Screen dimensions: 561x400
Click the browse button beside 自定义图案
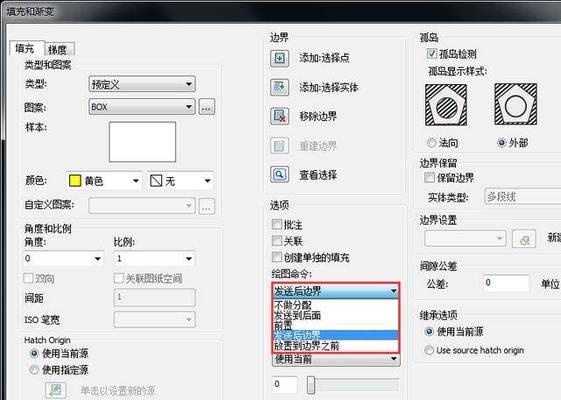[x=206, y=206]
